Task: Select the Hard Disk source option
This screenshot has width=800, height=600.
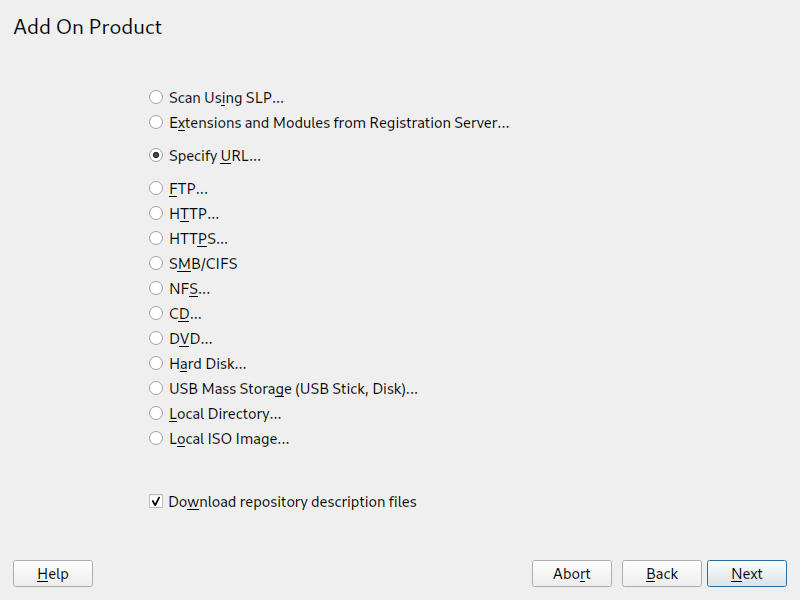Action: (156, 364)
